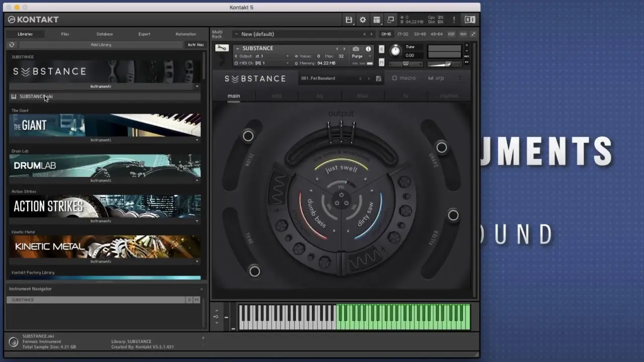Click the Native Instruments logo button
This screenshot has width=644, height=362.
[x=469, y=20]
